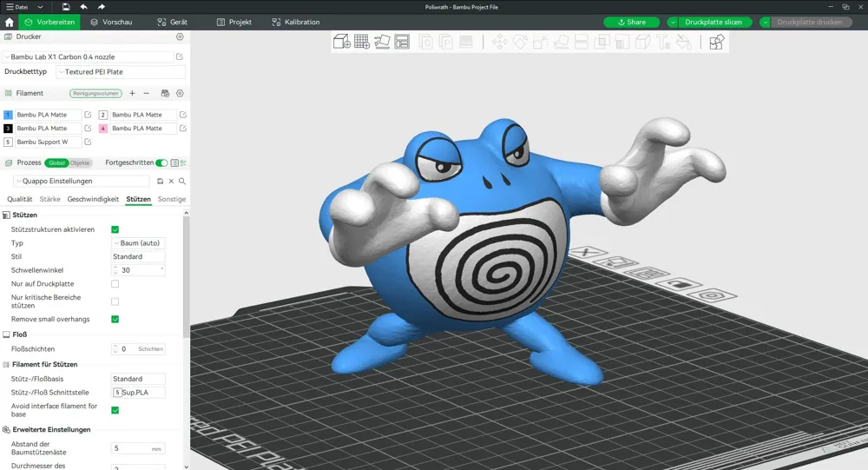
Task: Select the Rotate tool in toolbar
Action: (520, 42)
